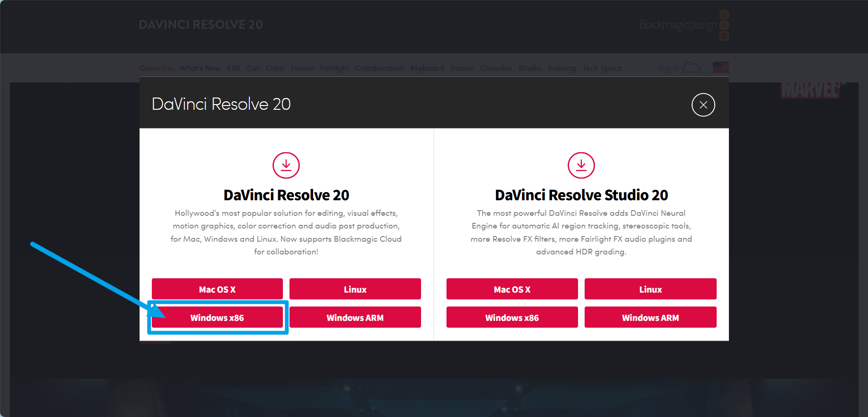Image resolution: width=868 pixels, height=417 pixels.
Task: Download DaVinci Resolve 20 Windows ARM
Action: (x=355, y=317)
